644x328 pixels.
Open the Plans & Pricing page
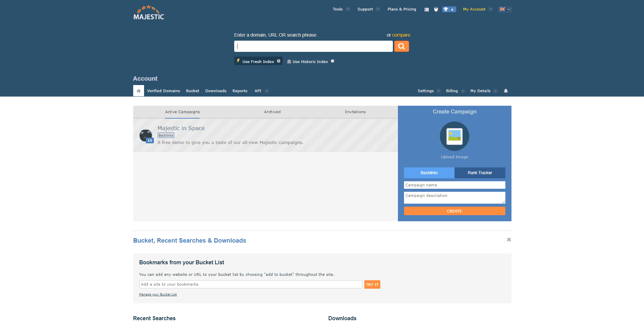pyautogui.click(x=402, y=9)
